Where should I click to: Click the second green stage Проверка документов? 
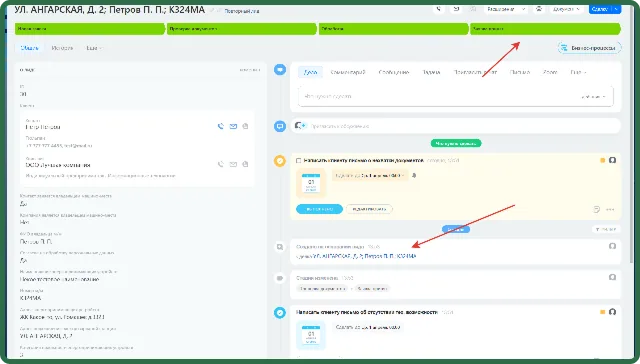[242, 29]
